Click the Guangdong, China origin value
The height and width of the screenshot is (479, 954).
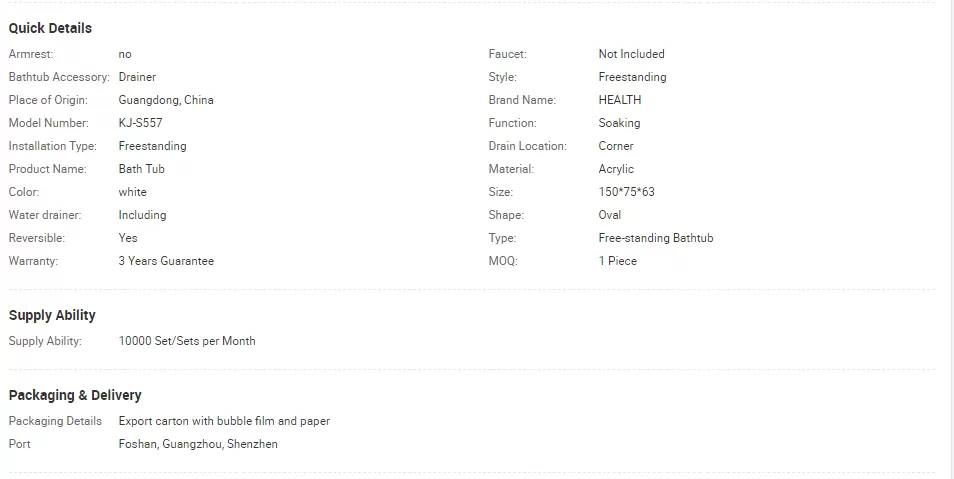point(166,100)
